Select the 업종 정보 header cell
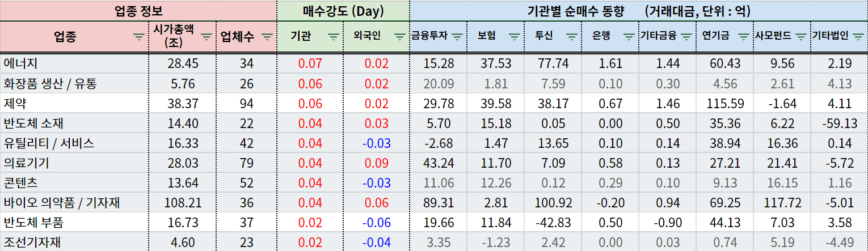This screenshot has height=251, width=868. coord(138,11)
